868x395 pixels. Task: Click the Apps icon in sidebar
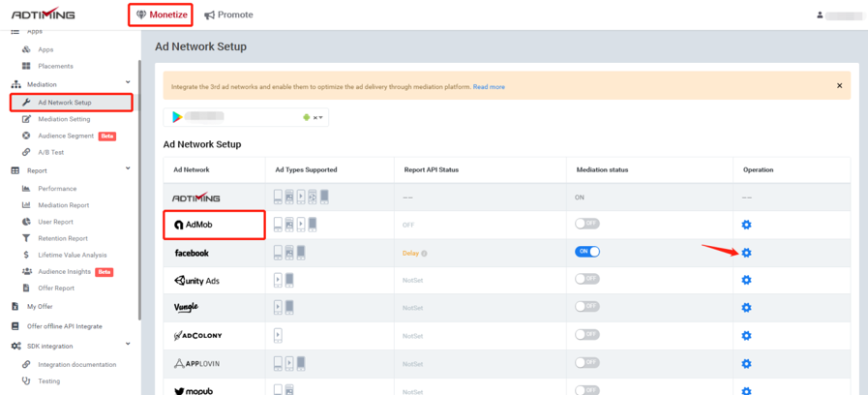[x=26, y=49]
